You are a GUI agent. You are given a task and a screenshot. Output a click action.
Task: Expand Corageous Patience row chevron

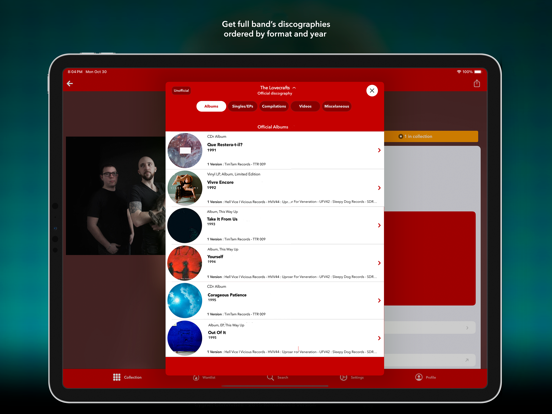point(379,300)
